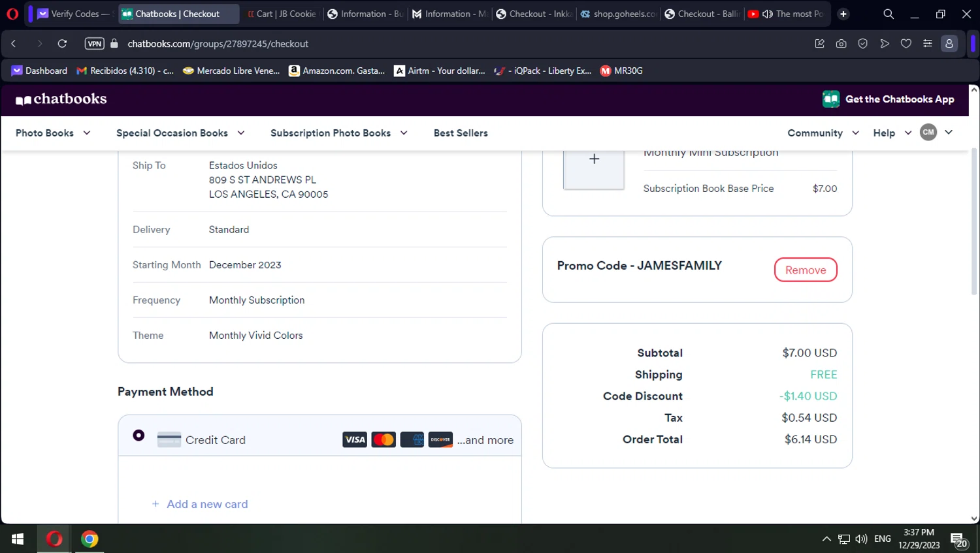Viewport: 980px width, 553px height.
Task: Open the tab search magnifier icon
Action: click(889, 14)
